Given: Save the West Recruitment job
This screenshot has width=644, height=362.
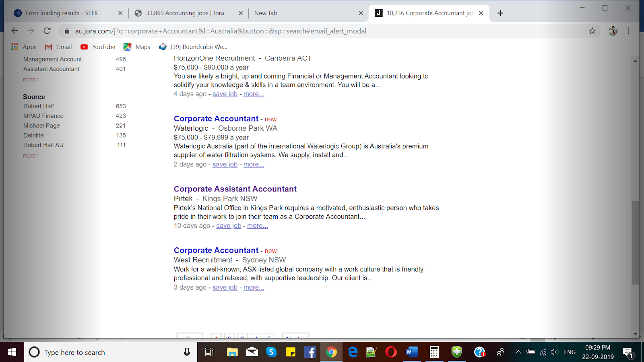Looking at the screenshot, I should click(225, 288).
